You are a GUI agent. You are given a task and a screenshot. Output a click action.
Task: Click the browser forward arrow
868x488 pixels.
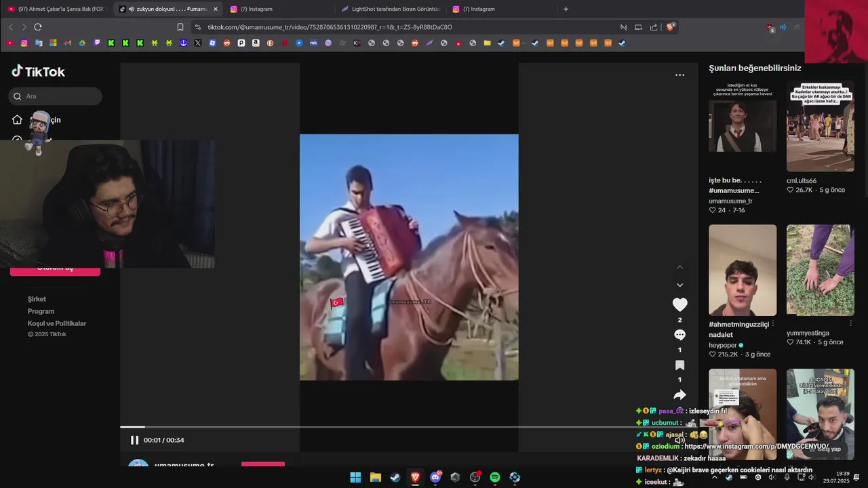tap(24, 27)
